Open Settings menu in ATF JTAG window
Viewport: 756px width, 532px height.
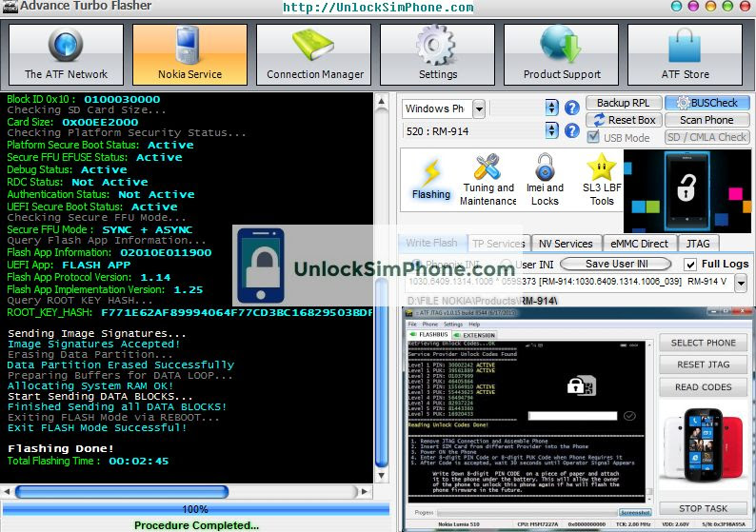(452, 325)
